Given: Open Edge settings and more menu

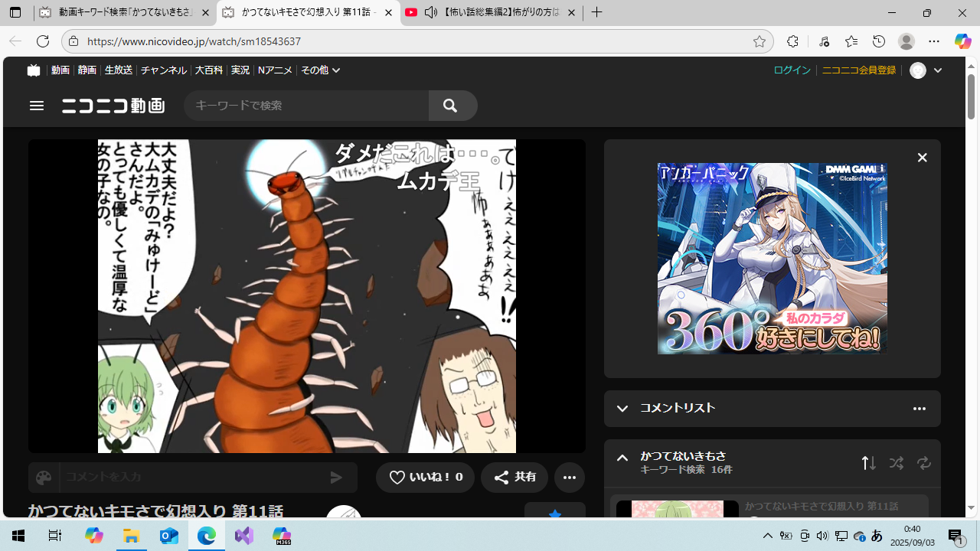Looking at the screenshot, I should (934, 41).
